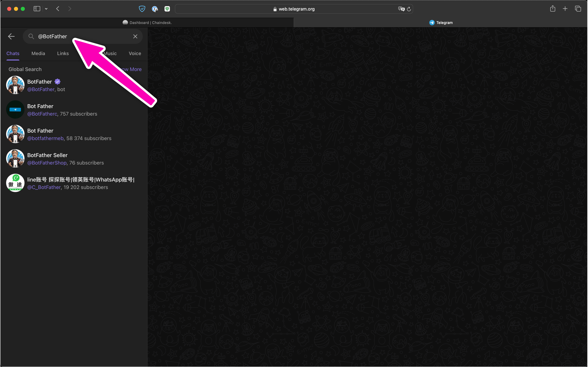588x367 pixels.
Task: Switch to the Links tab
Action: 63,53
